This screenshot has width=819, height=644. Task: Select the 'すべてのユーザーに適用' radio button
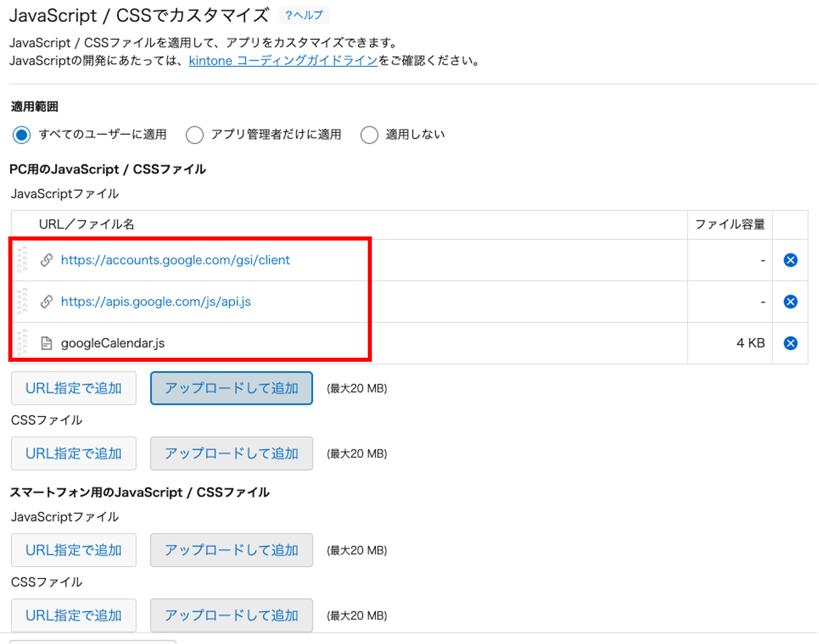coord(22,135)
